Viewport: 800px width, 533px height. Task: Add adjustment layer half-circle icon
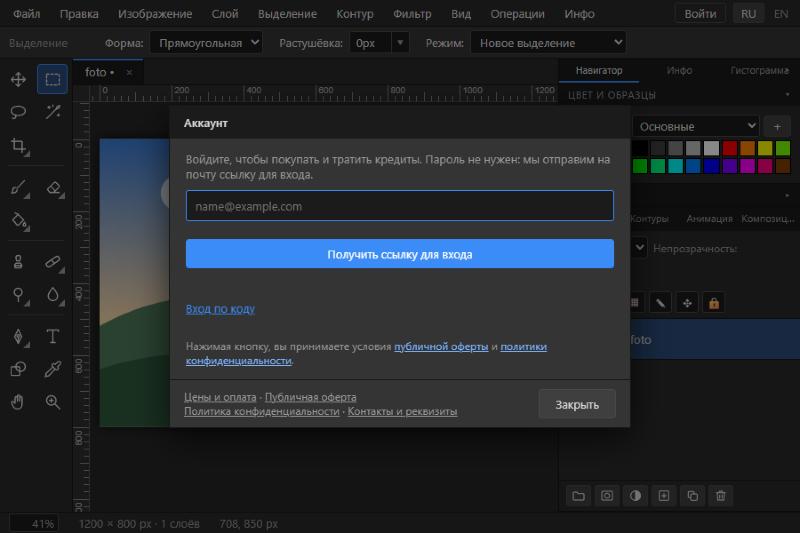635,496
